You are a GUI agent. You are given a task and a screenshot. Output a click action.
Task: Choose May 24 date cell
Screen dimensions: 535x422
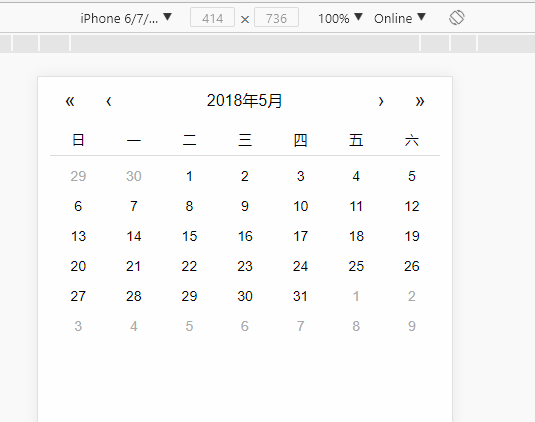(300, 266)
